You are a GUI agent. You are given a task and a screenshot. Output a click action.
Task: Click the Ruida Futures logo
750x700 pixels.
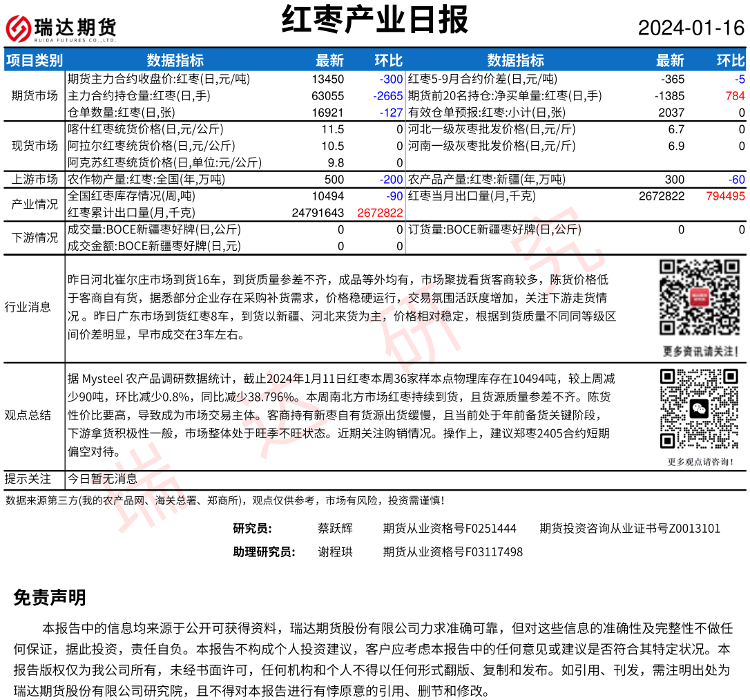pos(61,28)
